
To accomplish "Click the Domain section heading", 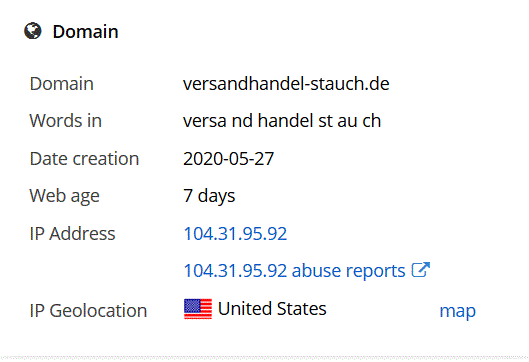I will [85, 32].
